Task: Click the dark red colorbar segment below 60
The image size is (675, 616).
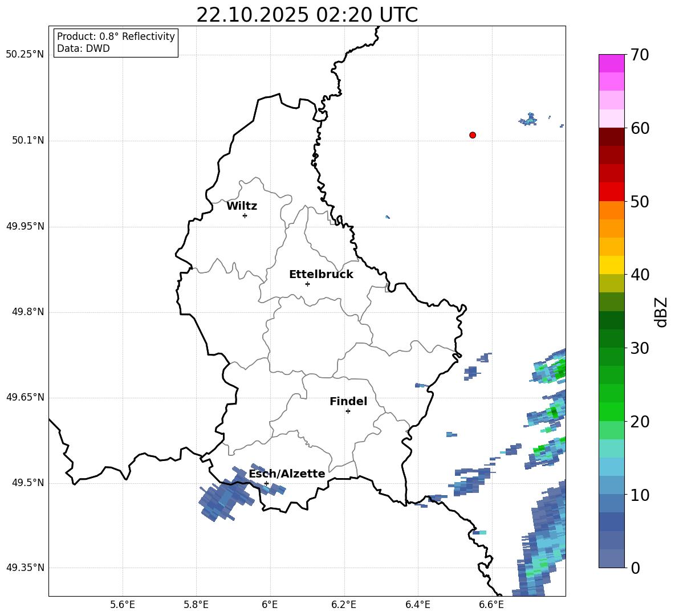Action: click(x=611, y=137)
